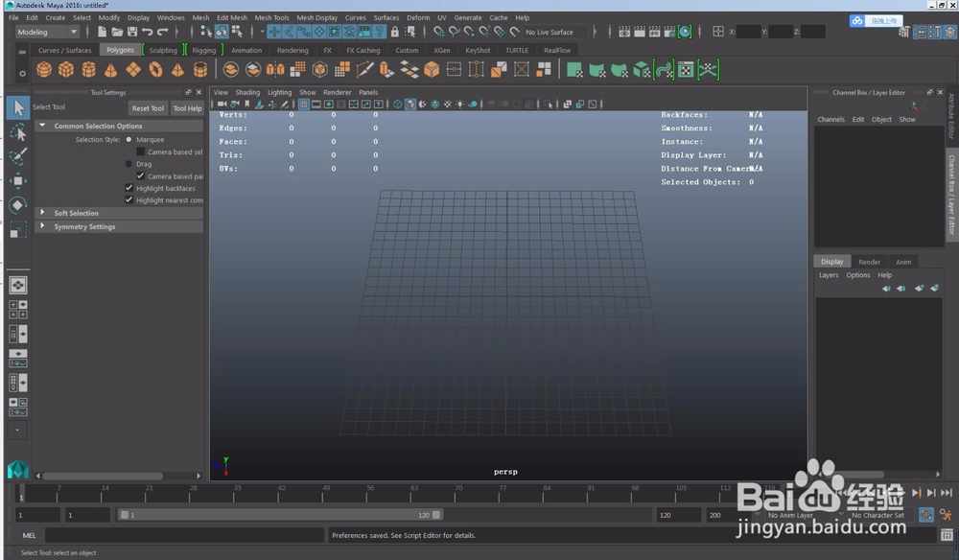
Task: Create a polygon sphere from the shelf
Action: point(44,70)
